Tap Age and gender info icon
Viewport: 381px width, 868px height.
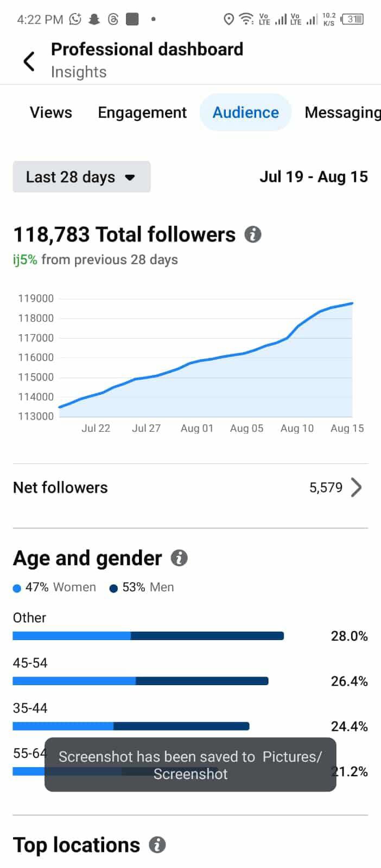[x=179, y=558]
